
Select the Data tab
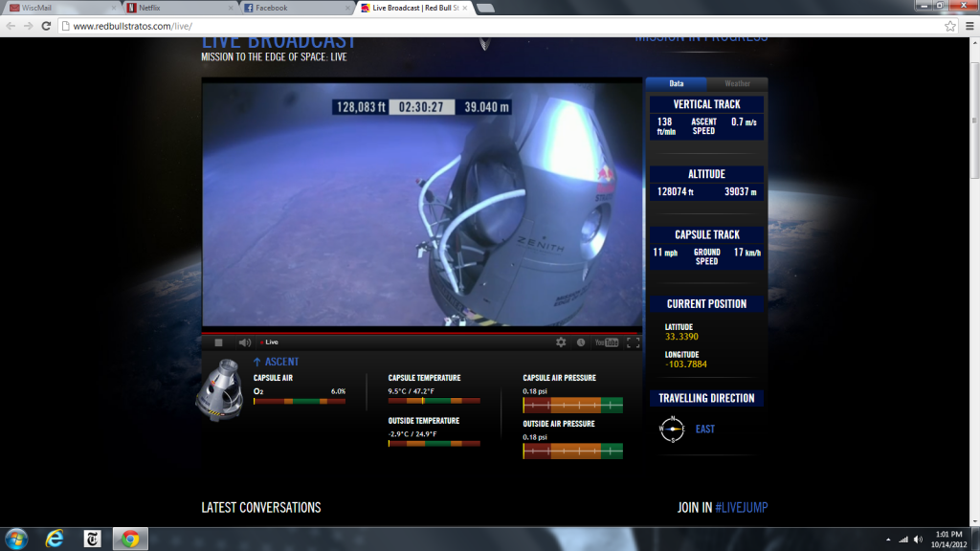[677, 84]
